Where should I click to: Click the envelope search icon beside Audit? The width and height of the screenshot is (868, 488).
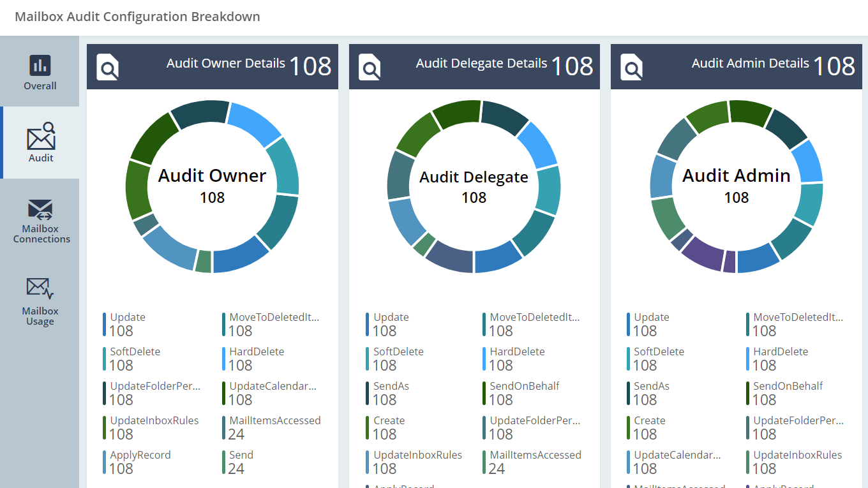(x=40, y=134)
